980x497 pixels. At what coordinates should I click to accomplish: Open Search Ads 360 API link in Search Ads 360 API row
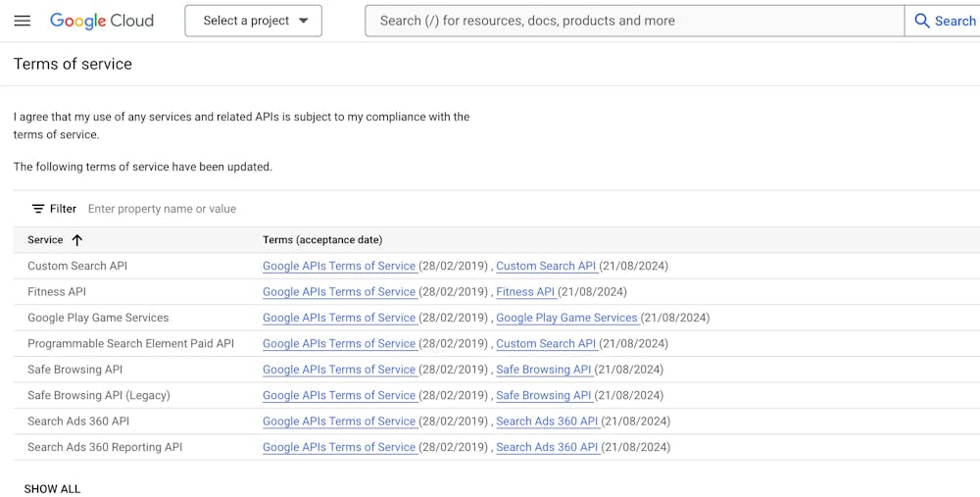548,422
